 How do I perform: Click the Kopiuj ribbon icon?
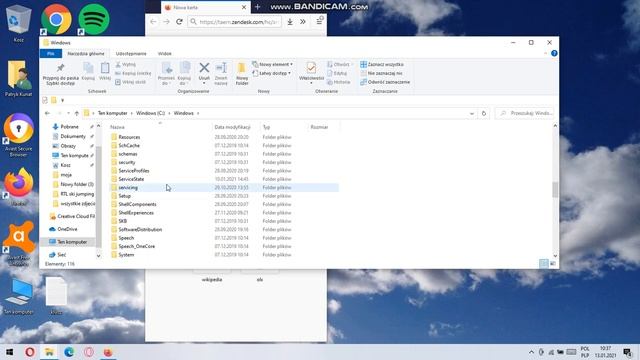pyautogui.click(x=88, y=68)
